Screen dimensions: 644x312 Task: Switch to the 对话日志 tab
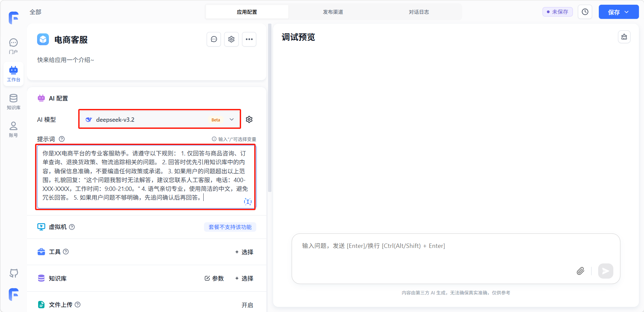coord(419,12)
